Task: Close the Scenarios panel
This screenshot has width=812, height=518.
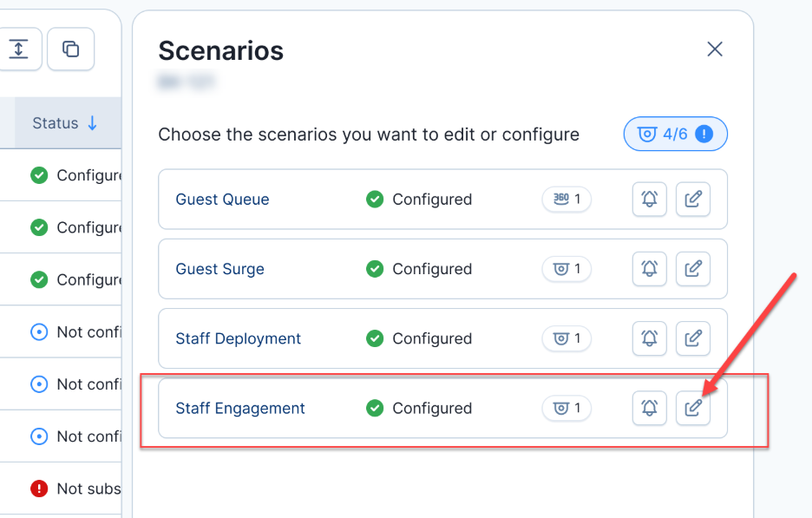Action: tap(714, 49)
